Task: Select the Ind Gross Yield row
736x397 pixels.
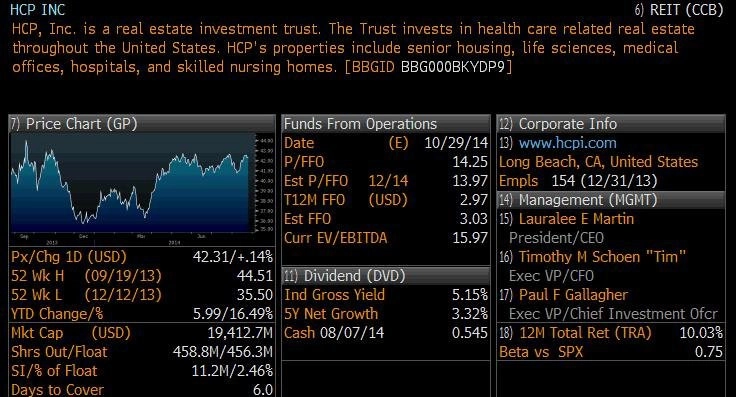Action: coord(386,295)
